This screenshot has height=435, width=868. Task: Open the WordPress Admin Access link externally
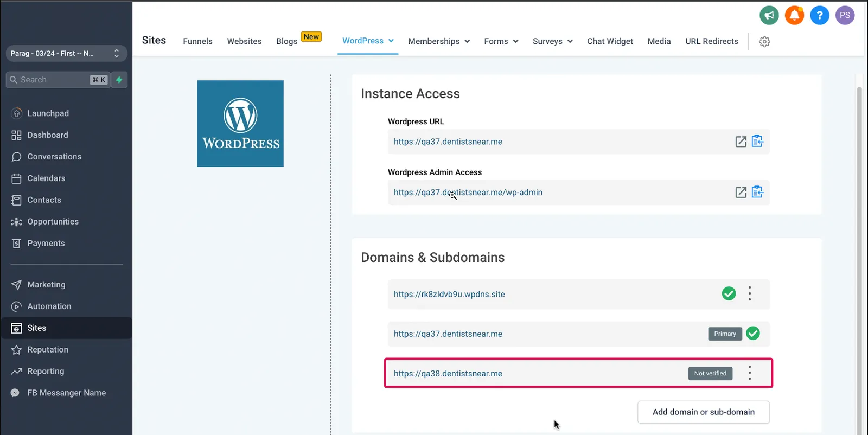(741, 193)
